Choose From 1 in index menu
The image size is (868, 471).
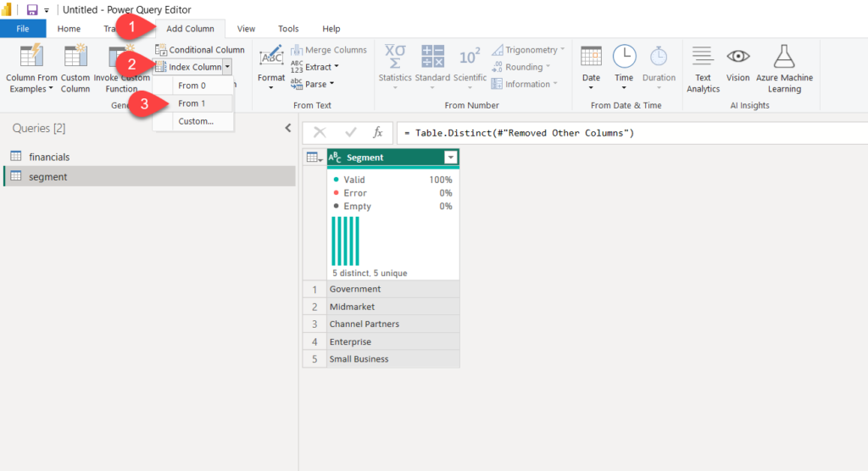click(x=192, y=103)
